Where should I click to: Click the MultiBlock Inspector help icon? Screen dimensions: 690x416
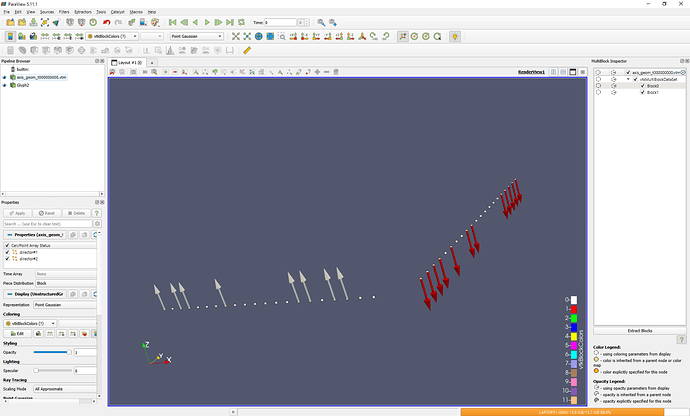tap(681, 339)
